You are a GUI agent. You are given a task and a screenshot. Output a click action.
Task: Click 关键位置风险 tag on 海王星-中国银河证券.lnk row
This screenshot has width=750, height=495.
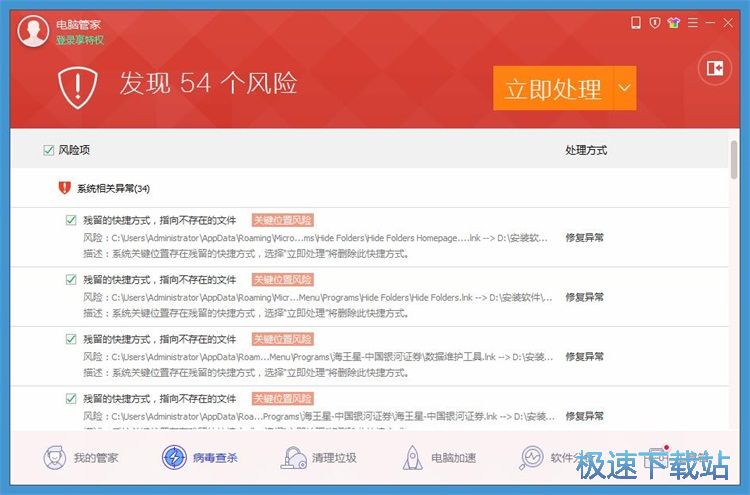tap(283, 398)
